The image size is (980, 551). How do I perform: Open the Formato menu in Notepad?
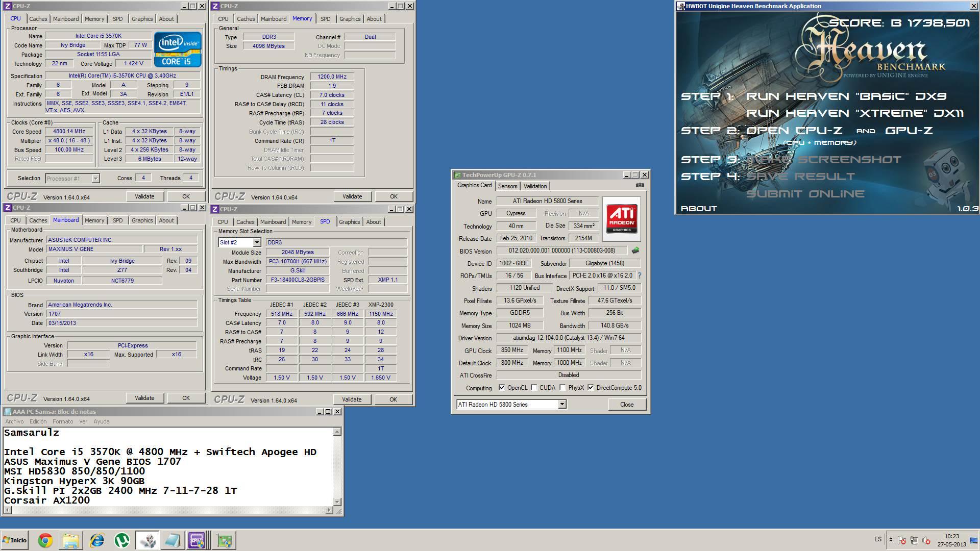[63, 421]
